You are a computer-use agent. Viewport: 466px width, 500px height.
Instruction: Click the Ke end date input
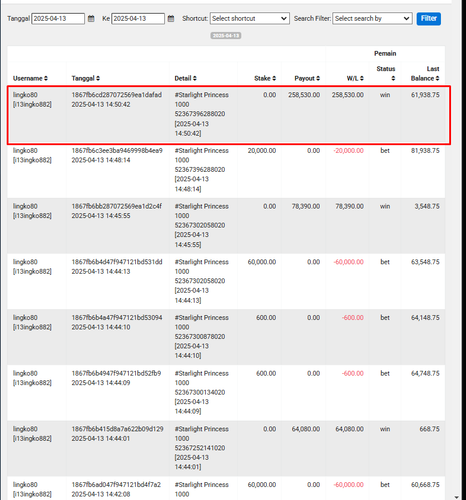tap(138, 18)
